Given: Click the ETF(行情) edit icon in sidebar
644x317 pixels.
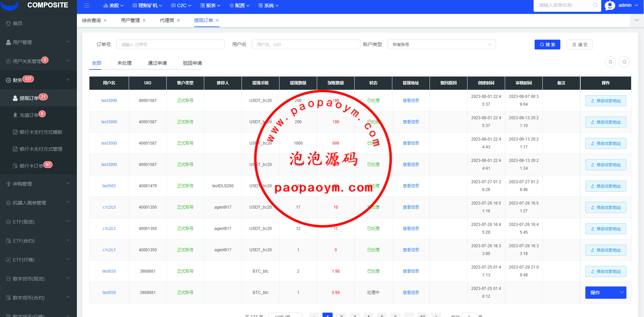Looking at the screenshot, I should coord(8,260).
